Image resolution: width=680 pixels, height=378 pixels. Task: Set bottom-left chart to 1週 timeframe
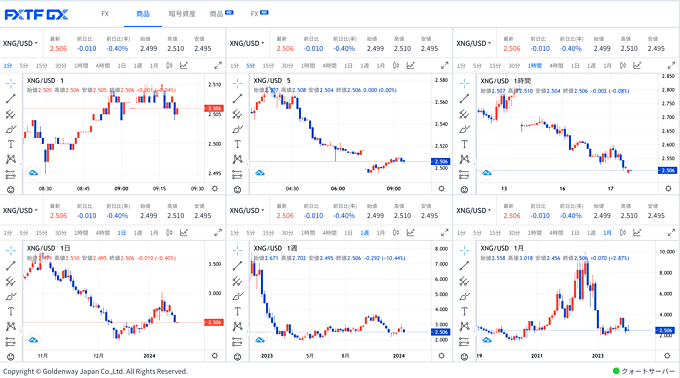tap(138, 233)
